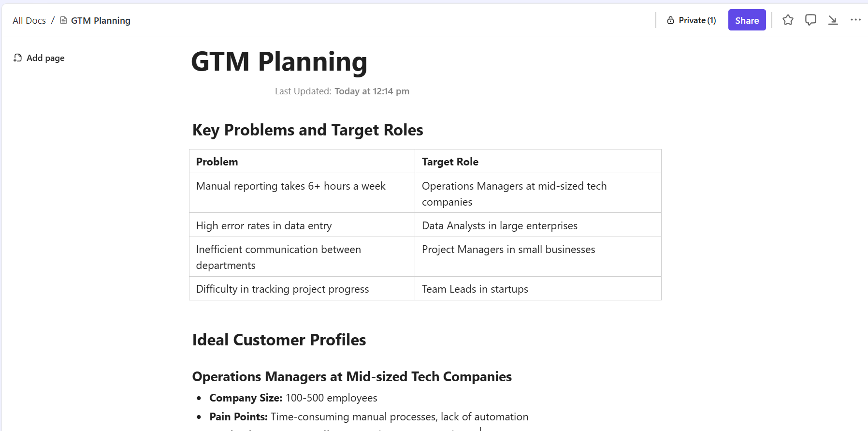Click the GTM Planning document title
868x431 pixels.
(279, 62)
